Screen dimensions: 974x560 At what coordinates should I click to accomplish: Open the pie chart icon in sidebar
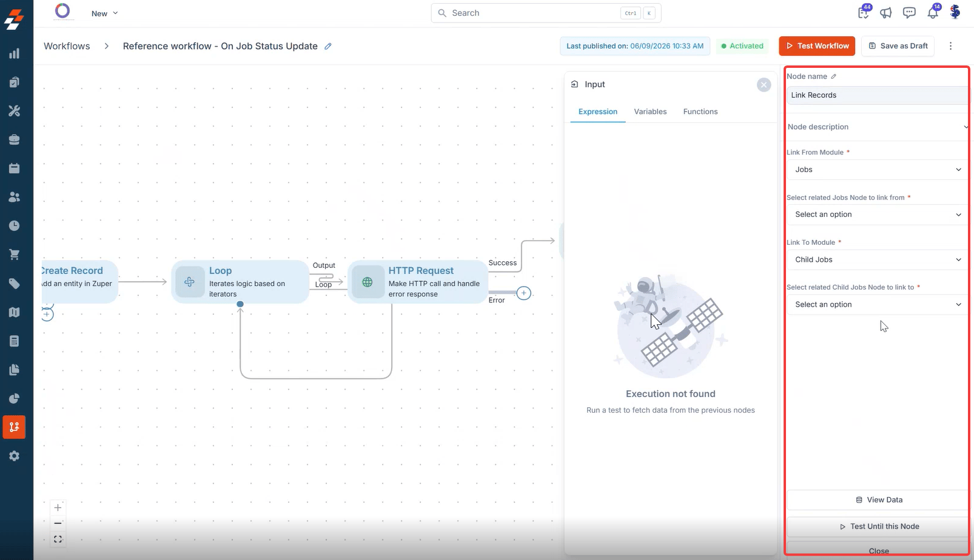pyautogui.click(x=14, y=398)
